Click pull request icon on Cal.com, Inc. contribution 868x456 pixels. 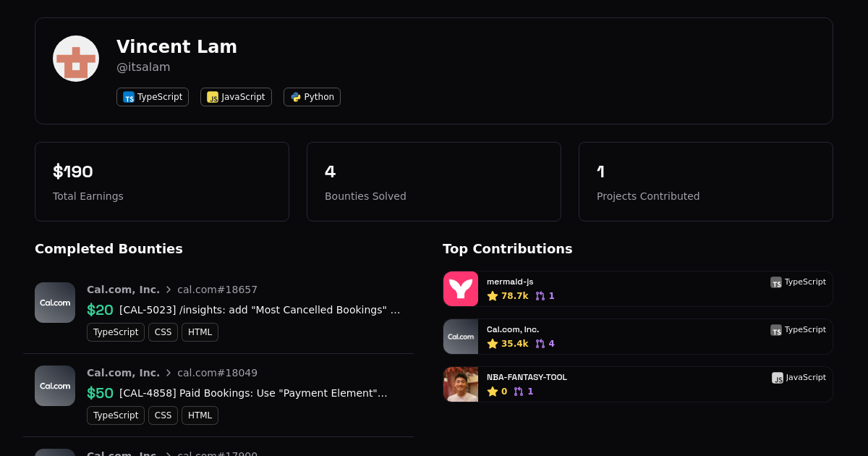pos(540,344)
